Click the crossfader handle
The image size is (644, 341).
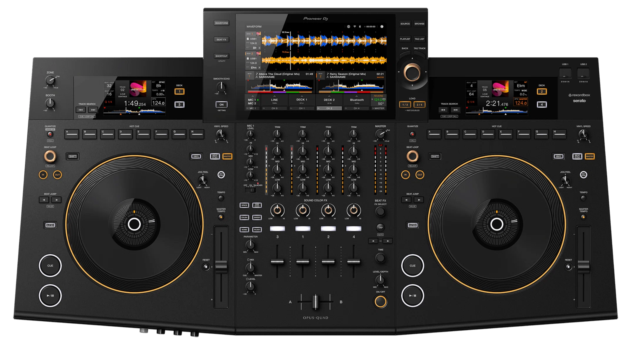click(x=315, y=302)
